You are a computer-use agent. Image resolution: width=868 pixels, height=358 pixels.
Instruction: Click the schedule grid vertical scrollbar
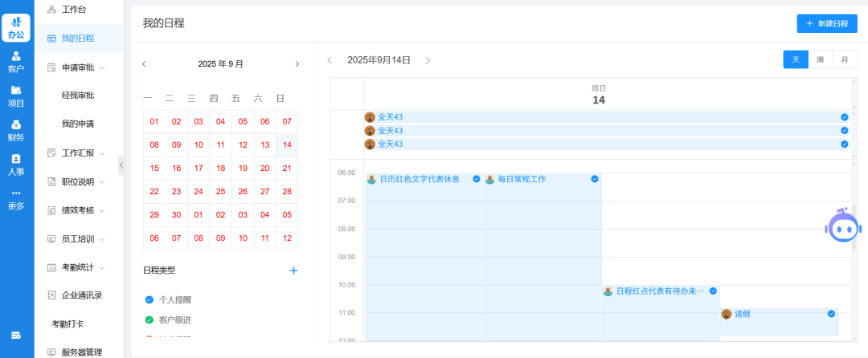854,227
